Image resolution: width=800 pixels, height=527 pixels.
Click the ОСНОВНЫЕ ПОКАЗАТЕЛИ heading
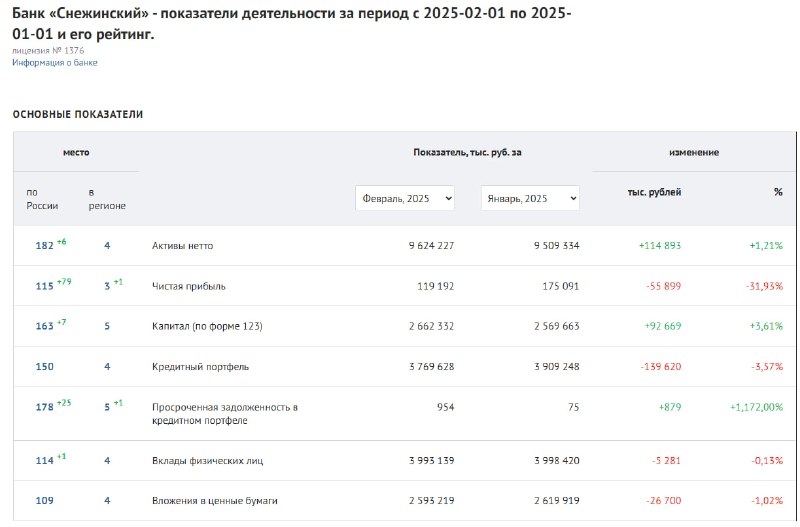[x=78, y=114]
